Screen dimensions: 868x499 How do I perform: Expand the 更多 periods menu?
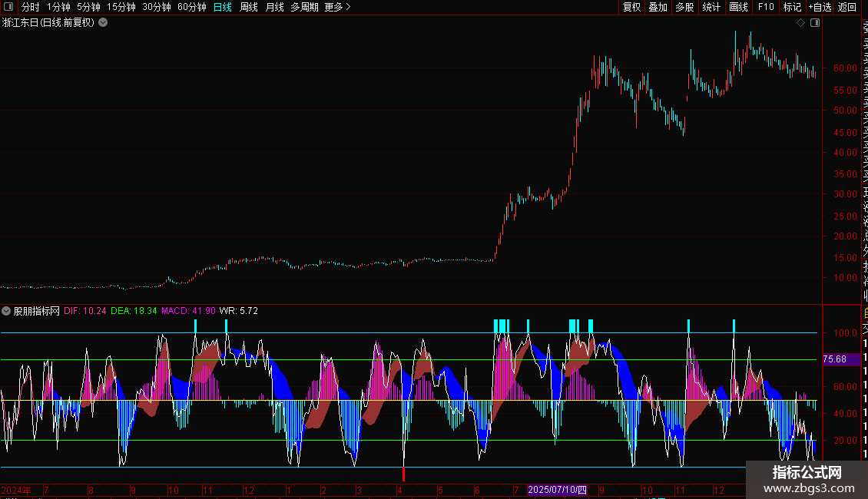338,7
